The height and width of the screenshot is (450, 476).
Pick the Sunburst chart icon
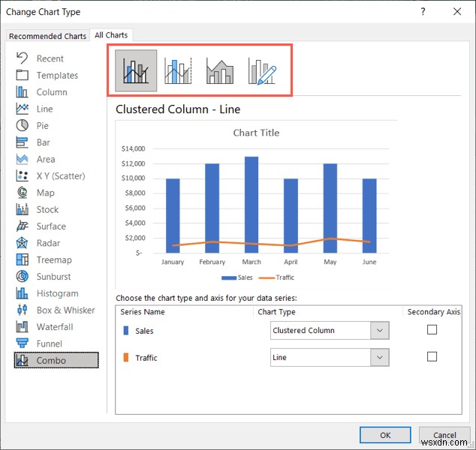click(x=23, y=276)
